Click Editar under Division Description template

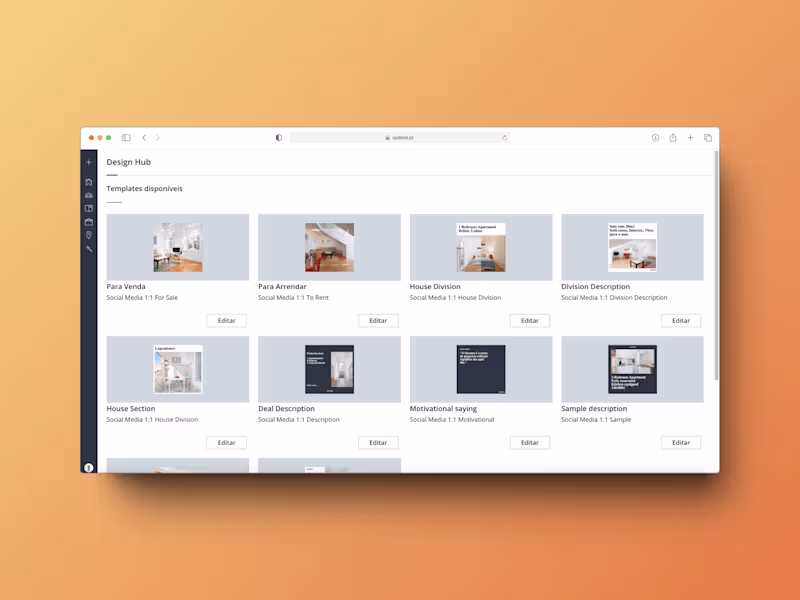point(681,320)
